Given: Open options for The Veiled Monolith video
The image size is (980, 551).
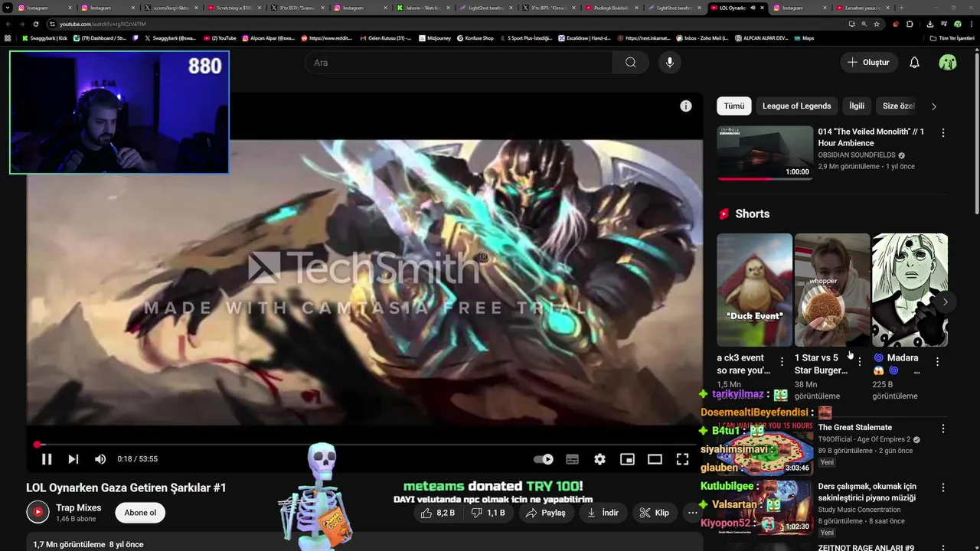Looking at the screenshot, I should pos(943,133).
